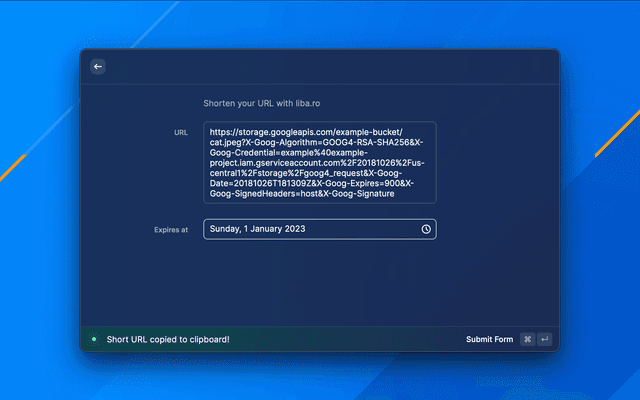Click the "Expires at" field label
Image resolution: width=640 pixels, height=400 pixels.
pos(171,230)
